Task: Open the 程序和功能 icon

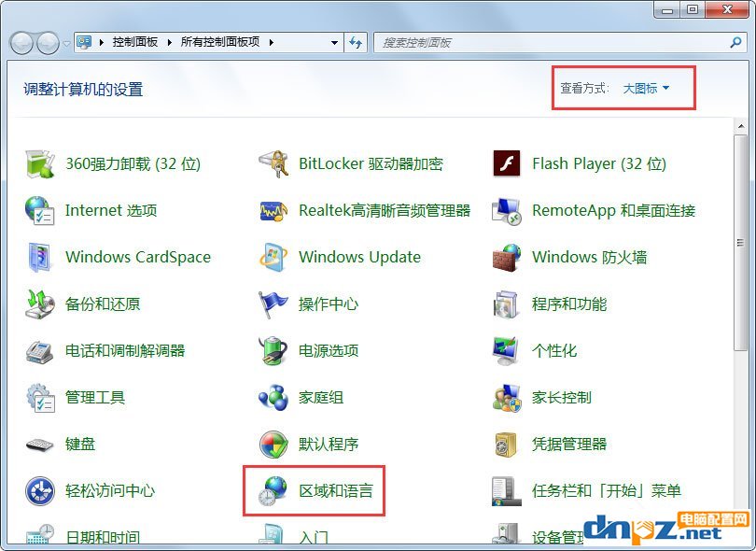Action: click(x=506, y=304)
